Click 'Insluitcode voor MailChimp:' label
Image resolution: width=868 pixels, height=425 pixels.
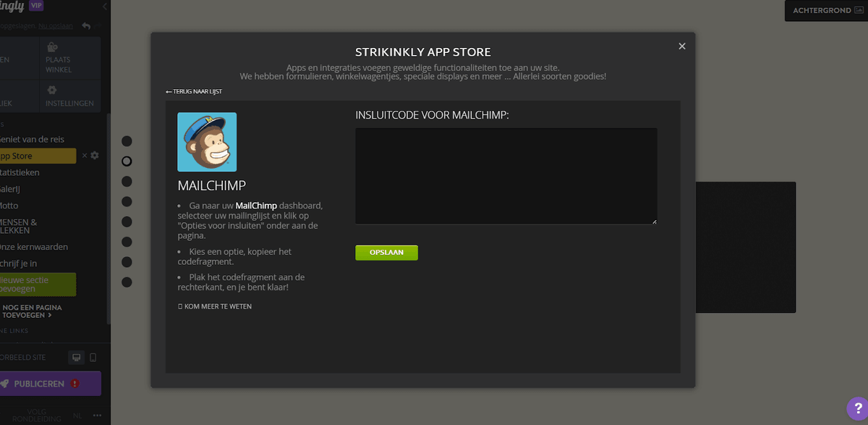(x=432, y=116)
